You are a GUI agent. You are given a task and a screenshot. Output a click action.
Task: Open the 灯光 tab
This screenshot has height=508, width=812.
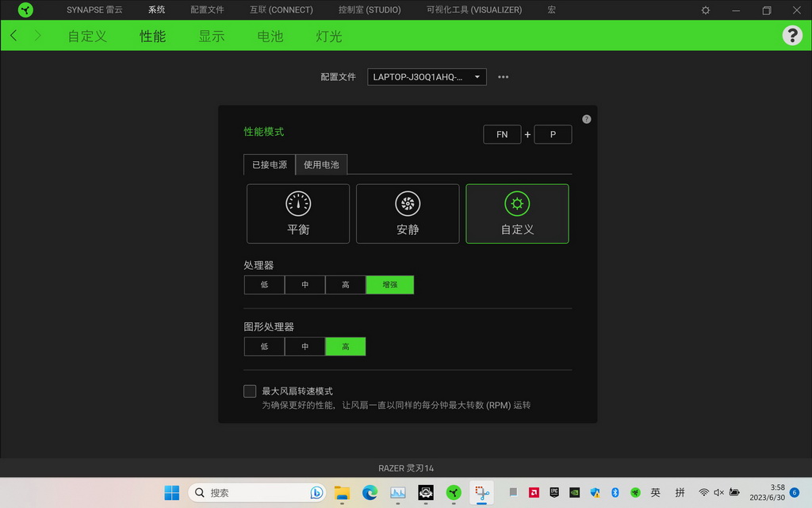click(329, 36)
